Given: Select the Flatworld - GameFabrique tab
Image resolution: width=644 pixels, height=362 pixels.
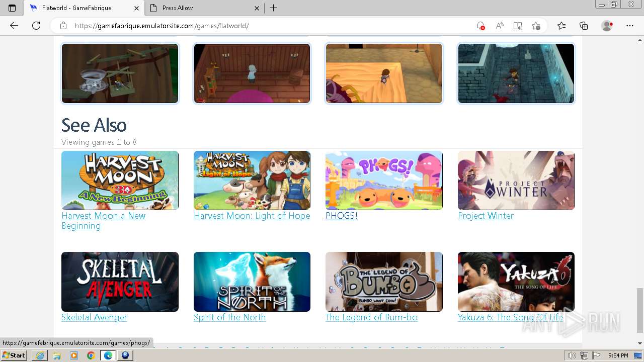Looking at the screenshot, I should pyautogui.click(x=84, y=8).
